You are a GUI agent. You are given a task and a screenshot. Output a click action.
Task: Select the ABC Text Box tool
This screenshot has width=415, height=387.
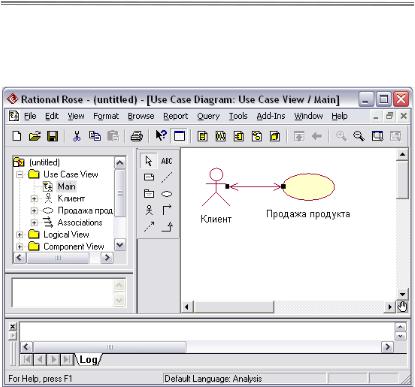click(167, 161)
